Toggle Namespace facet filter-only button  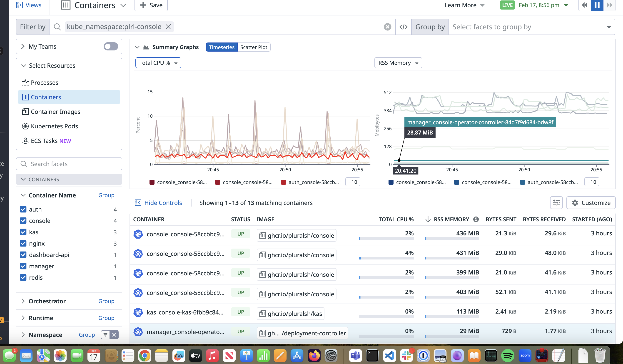tap(105, 335)
